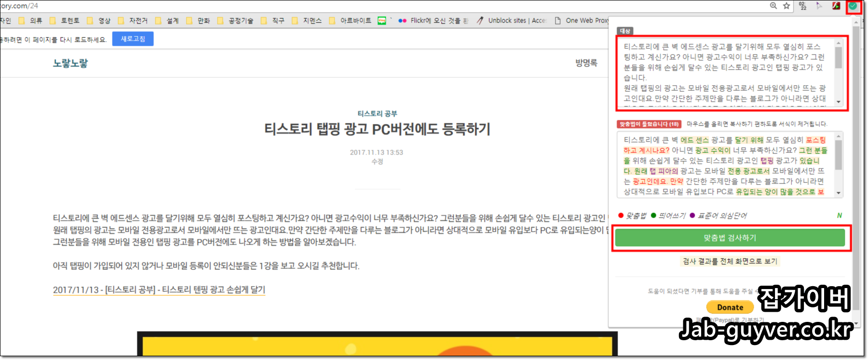Click the 표준어 의심단어 purple legend item
The height and width of the screenshot is (360, 868).
pos(718,216)
